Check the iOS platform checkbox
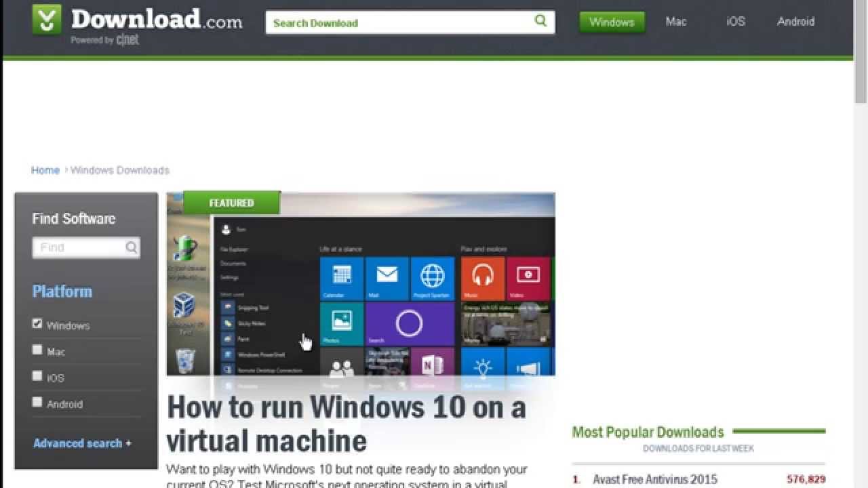 (x=37, y=375)
